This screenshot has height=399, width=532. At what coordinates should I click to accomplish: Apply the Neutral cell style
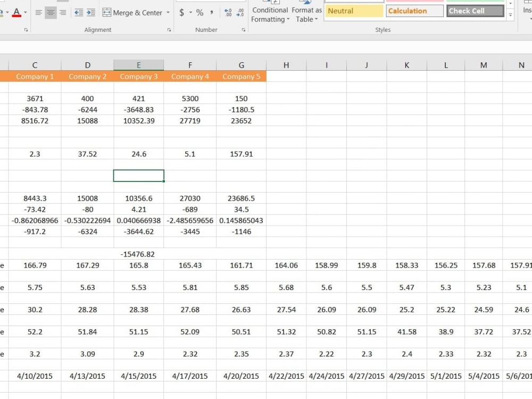[x=354, y=11]
